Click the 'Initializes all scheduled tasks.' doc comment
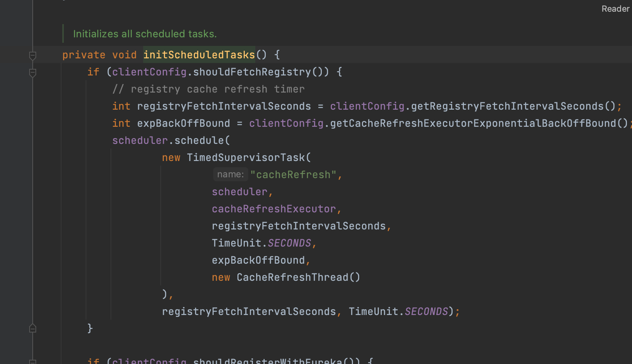 click(x=145, y=34)
